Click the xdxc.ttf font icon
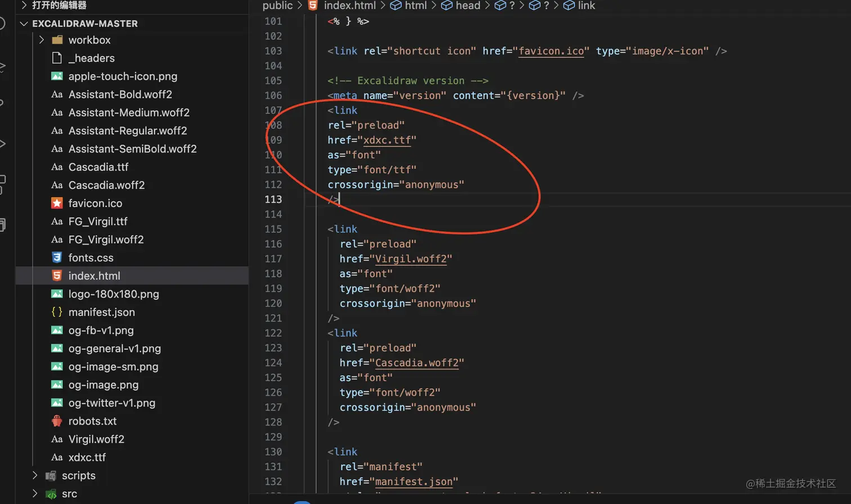 (57, 457)
